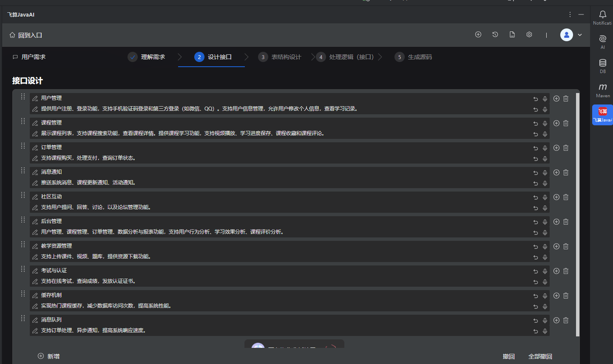
Task: Switch to the 理解需求 step
Action: click(x=147, y=57)
